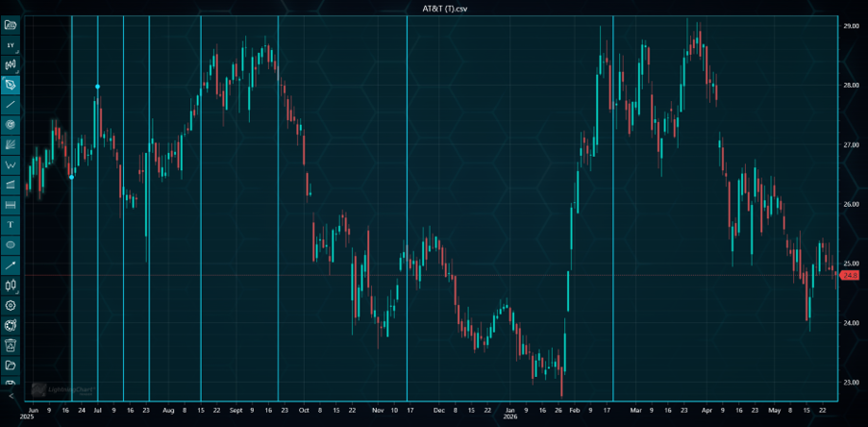868x427 pixels.
Task: Open the settings gear
Action: [x=11, y=305]
